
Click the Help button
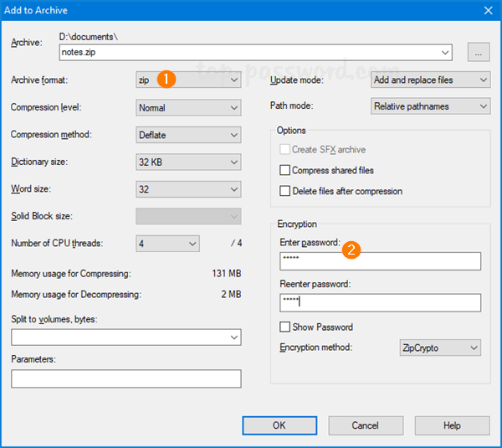pos(452,425)
